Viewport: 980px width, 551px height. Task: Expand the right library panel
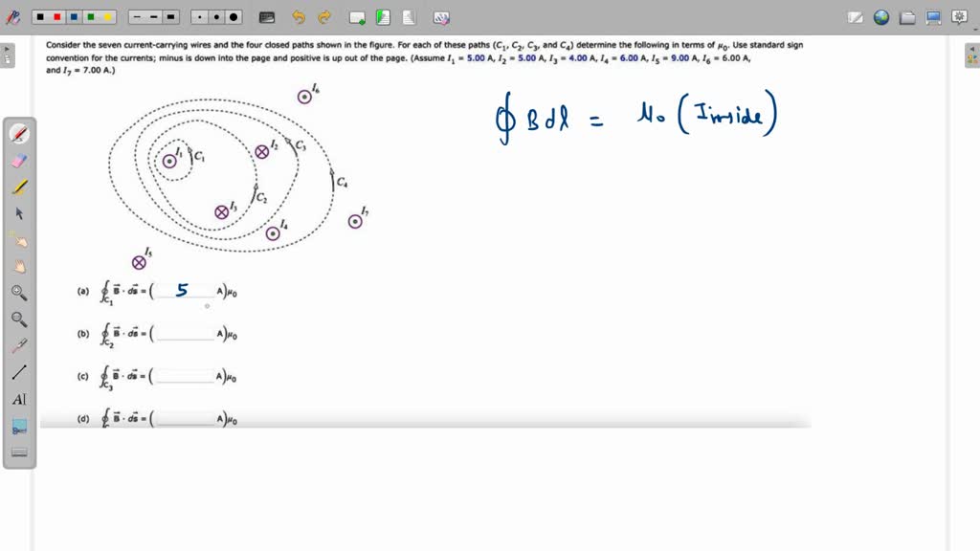(x=972, y=55)
